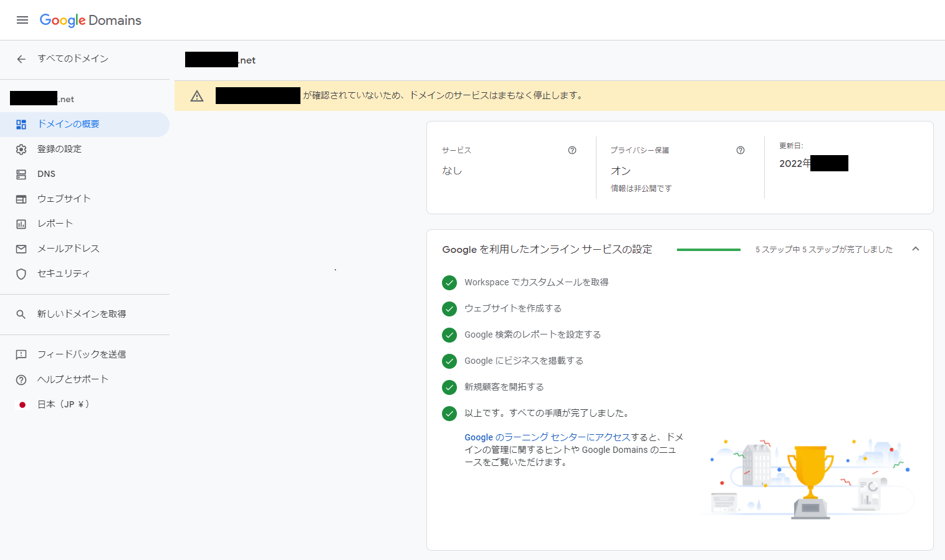The height and width of the screenshot is (560, 945).
Task: Select ヘルプとサポート in the sidebar
Action: pos(72,379)
